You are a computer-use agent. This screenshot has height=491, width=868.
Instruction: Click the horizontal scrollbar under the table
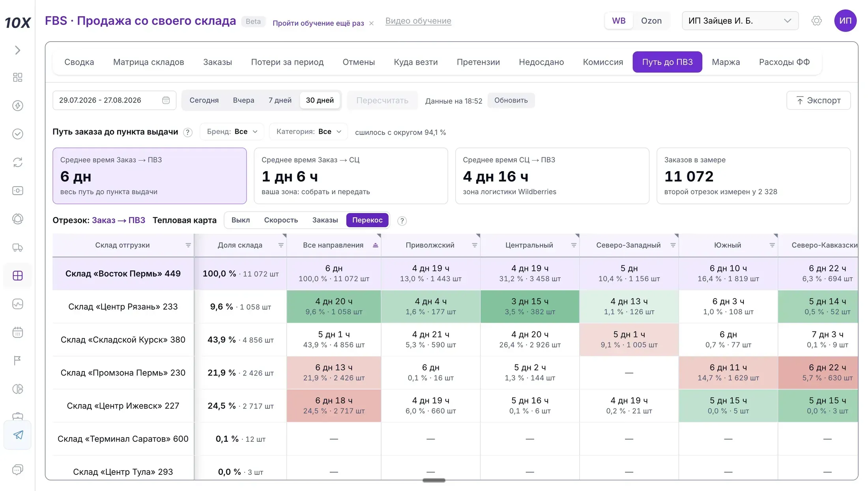(x=434, y=480)
